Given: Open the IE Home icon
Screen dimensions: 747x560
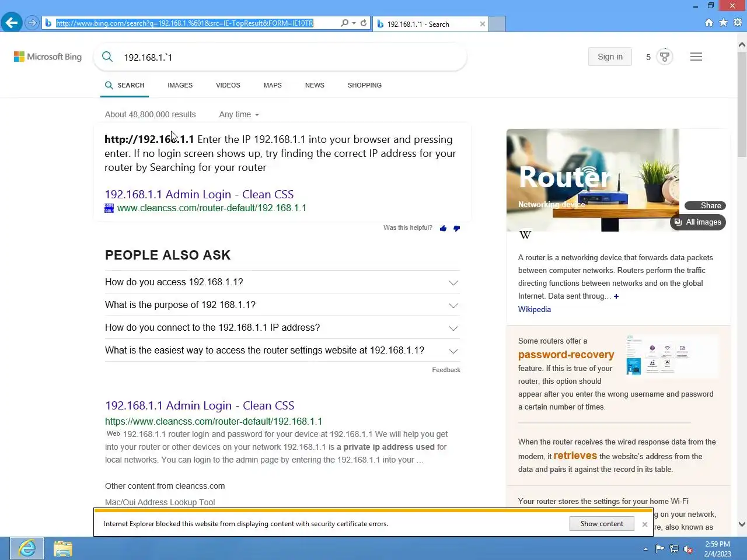Looking at the screenshot, I should coord(709,23).
